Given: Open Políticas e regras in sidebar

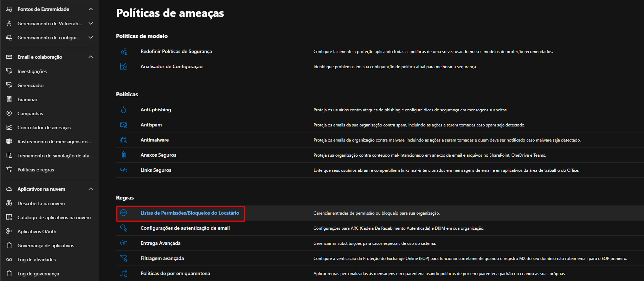Looking at the screenshot, I should (x=36, y=170).
